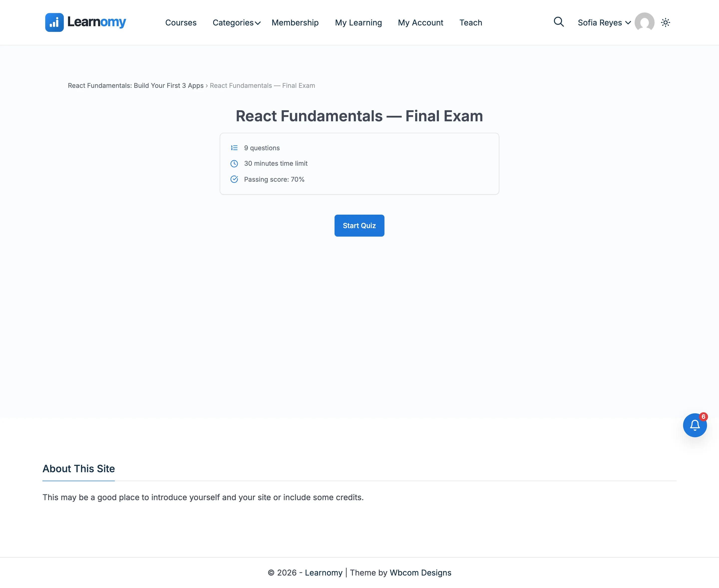This screenshot has height=588, width=719.
Task: Click the passing score checkmark icon
Action: [234, 179]
